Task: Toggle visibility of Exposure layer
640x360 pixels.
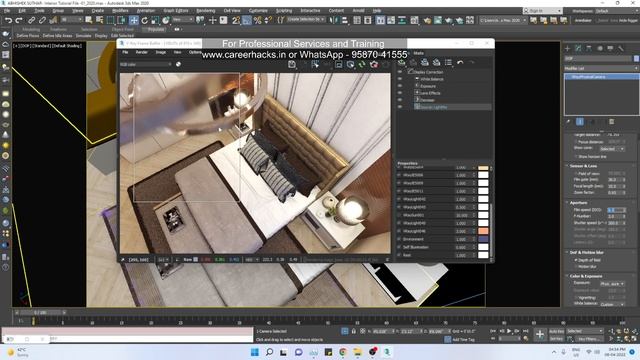Action: pyautogui.click(x=400, y=86)
